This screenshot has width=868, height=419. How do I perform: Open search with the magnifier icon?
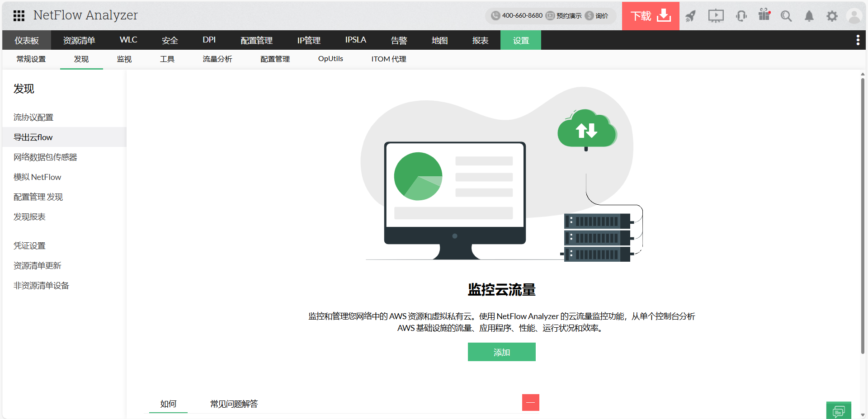[786, 16]
